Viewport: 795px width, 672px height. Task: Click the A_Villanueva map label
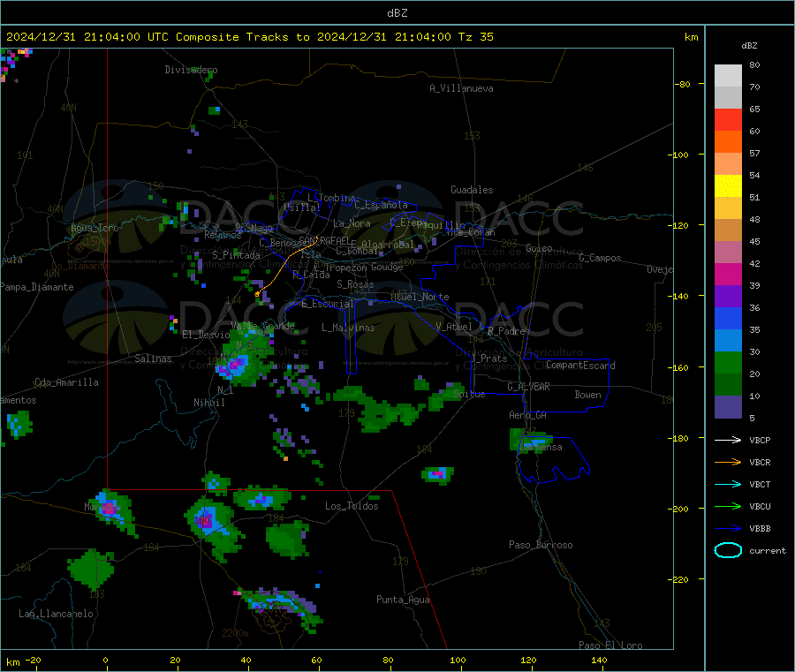[461, 88]
